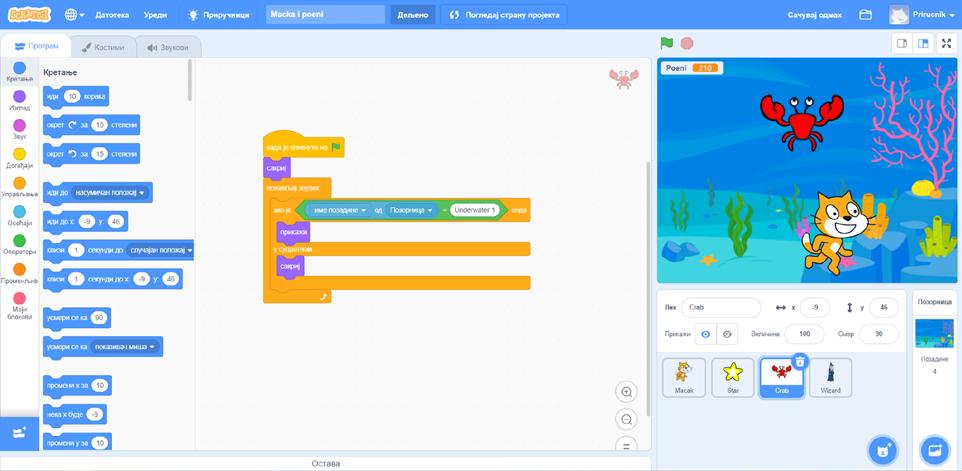Screen dimensions: 962x471
Task: Edit the sprite y position field
Action: click(x=883, y=308)
